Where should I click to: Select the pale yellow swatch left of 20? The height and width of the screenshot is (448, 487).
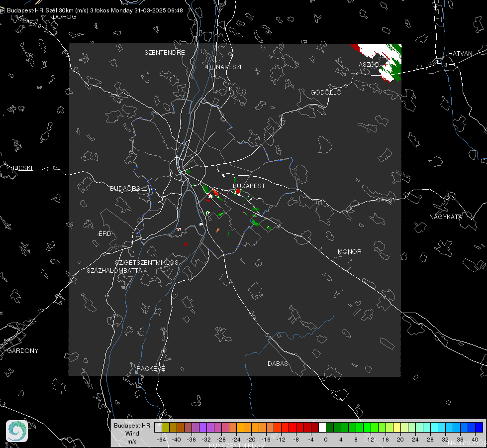click(397, 427)
